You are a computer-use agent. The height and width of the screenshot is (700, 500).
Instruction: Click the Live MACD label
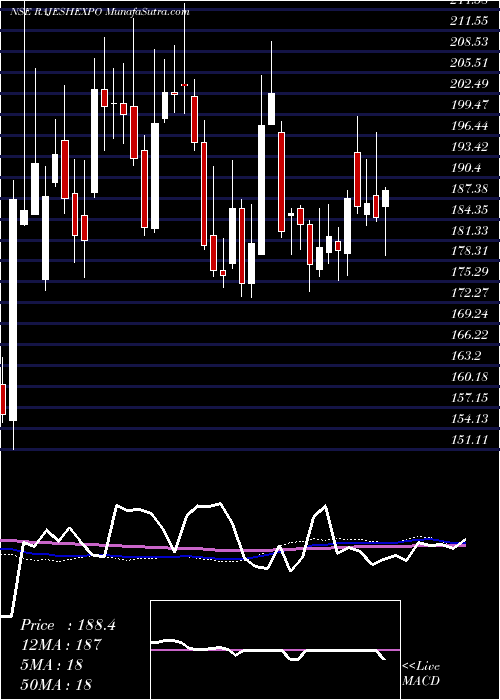pos(421,673)
